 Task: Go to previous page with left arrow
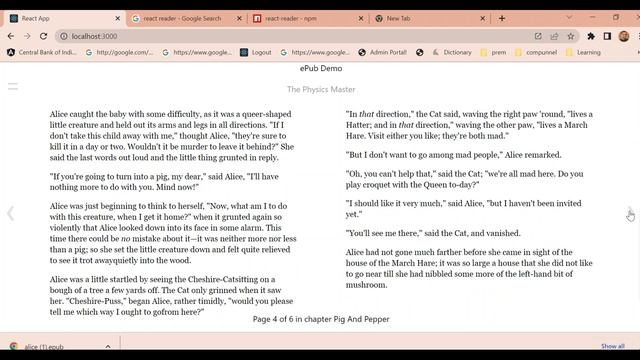point(10,213)
